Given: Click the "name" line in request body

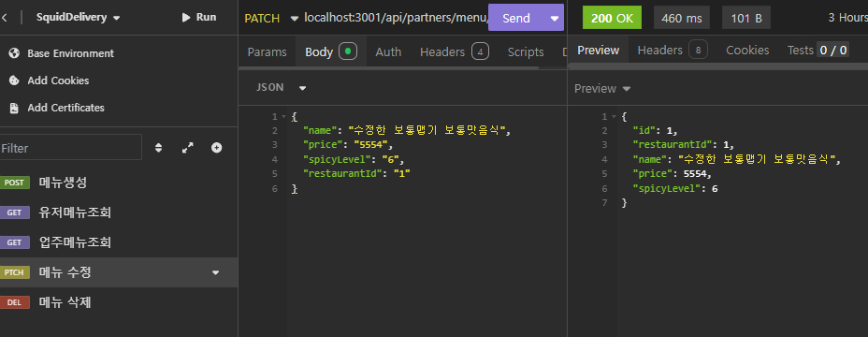Looking at the screenshot, I should (x=406, y=131).
